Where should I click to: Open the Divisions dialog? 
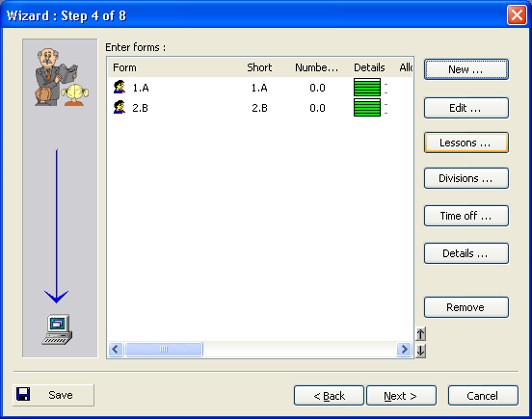pos(466,178)
